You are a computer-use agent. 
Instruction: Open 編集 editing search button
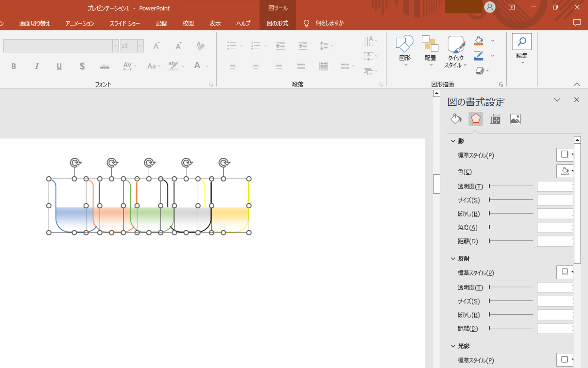point(522,48)
